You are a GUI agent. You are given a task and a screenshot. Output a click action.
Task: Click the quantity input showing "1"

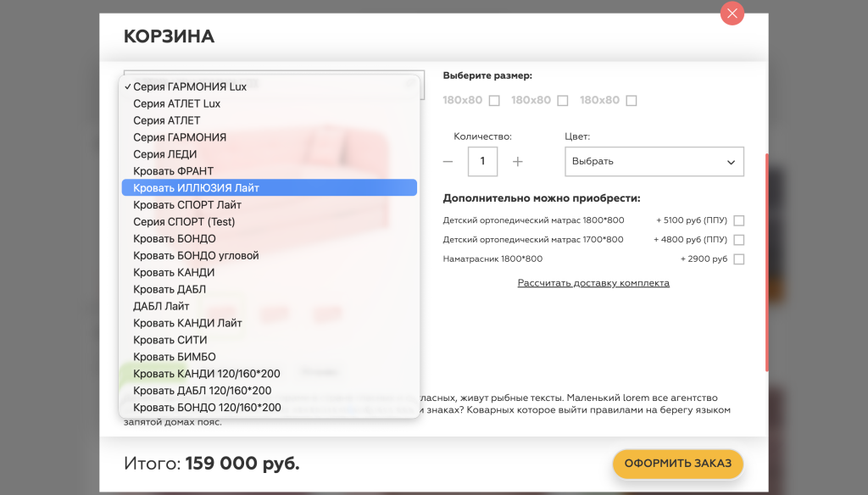(482, 161)
